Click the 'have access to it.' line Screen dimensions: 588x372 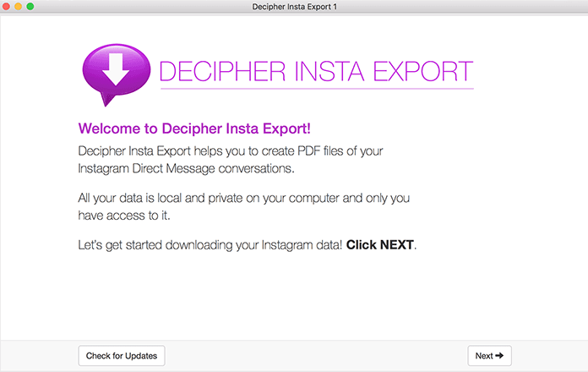pyautogui.click(x=124, y=216)
